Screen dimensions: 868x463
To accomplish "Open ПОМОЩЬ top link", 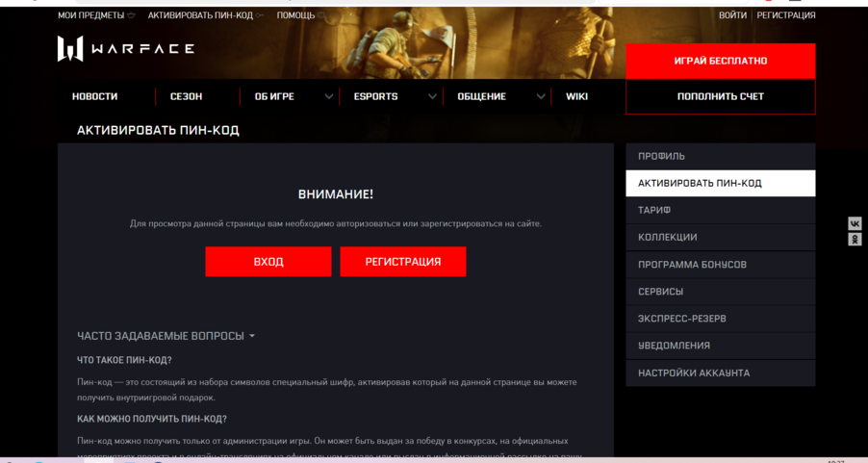I will (299, 15).
